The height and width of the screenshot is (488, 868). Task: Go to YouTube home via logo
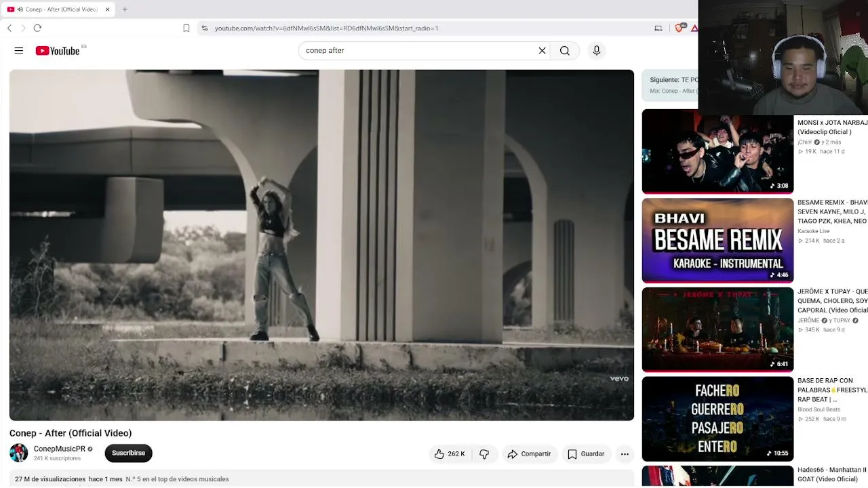pos(58,51)
